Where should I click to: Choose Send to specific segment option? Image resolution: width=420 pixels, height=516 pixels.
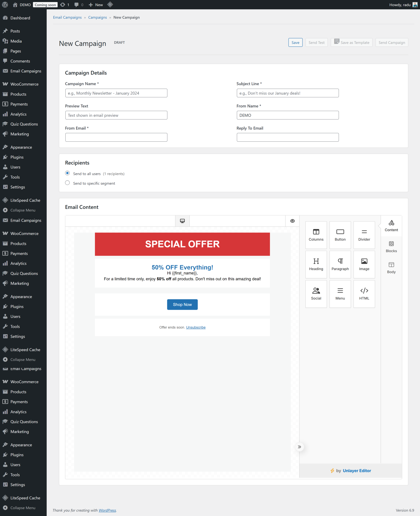(x=68, y=183)
